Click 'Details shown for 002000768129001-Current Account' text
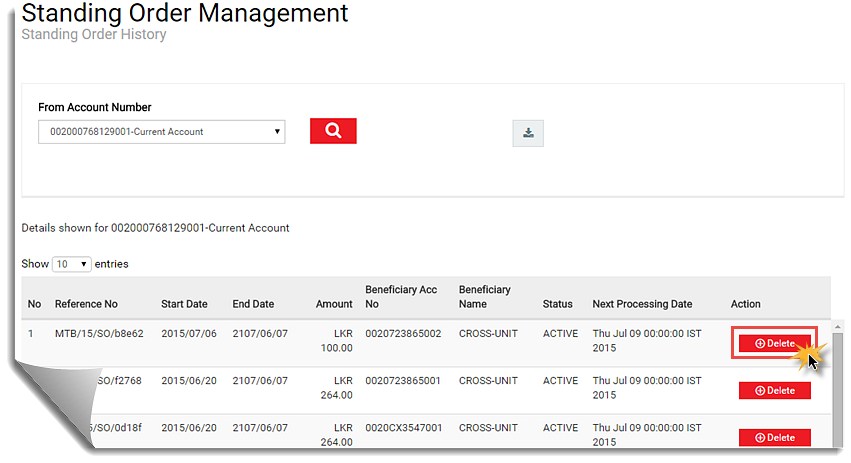851x463 pixels. point(155,228)
